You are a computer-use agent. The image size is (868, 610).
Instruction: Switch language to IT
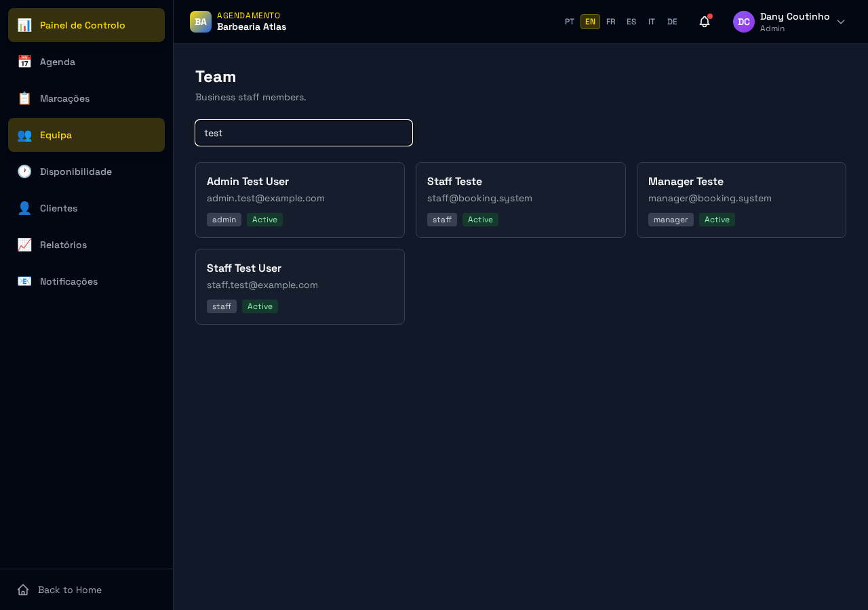click(652, 22)
